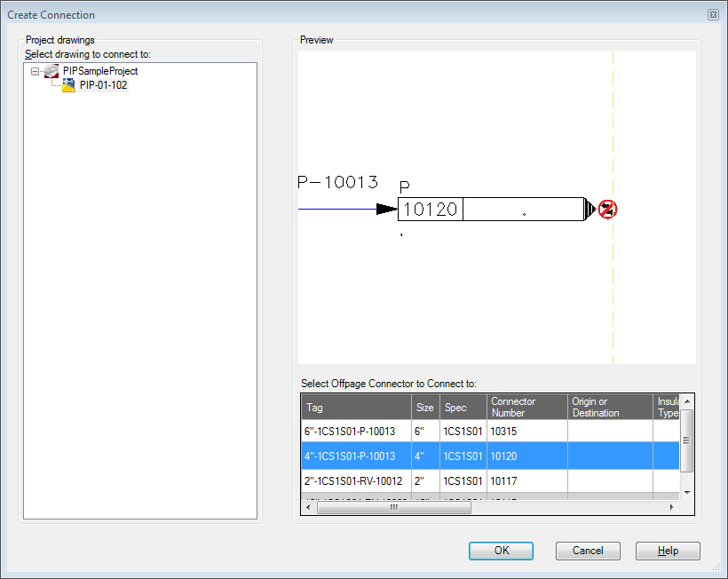Click connector number cell 10117
This screenshot has height=579, width=728.
[527, 481]
